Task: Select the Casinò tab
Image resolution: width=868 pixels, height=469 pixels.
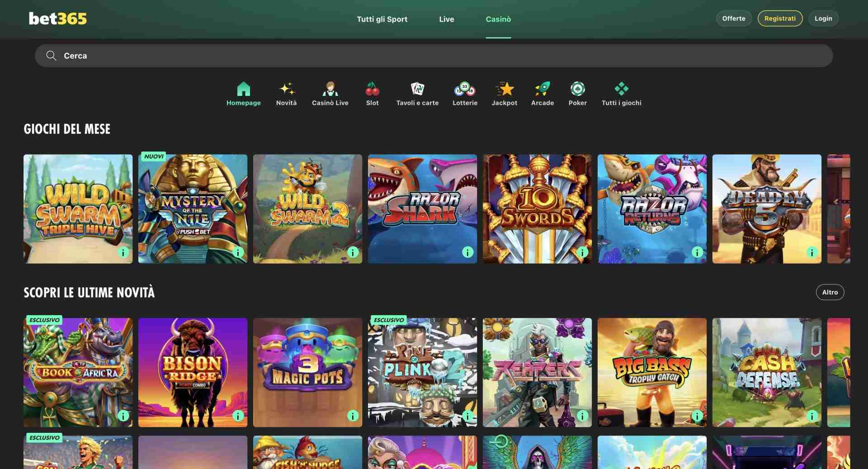Action: pos(498,19)
